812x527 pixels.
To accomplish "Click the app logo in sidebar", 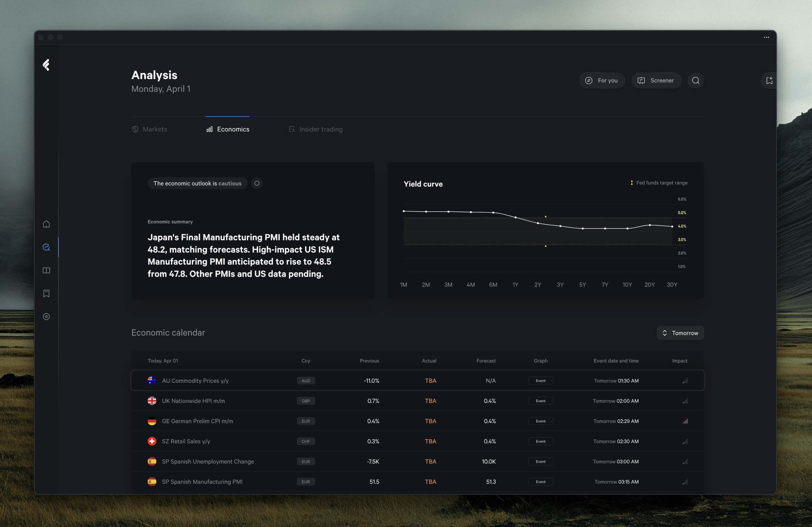I will pos(47,65).
